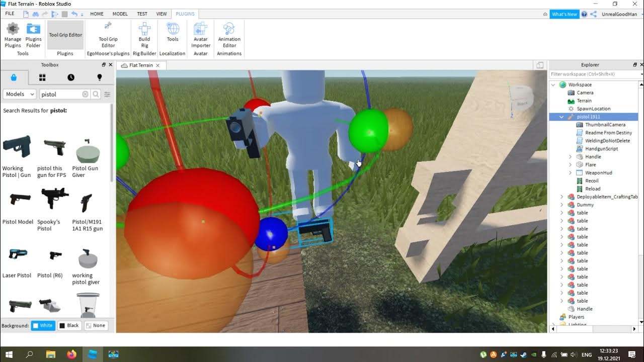Expand the Flare node
The height and width of the screenshot is (362, 644).
click(x=570, y=165)
